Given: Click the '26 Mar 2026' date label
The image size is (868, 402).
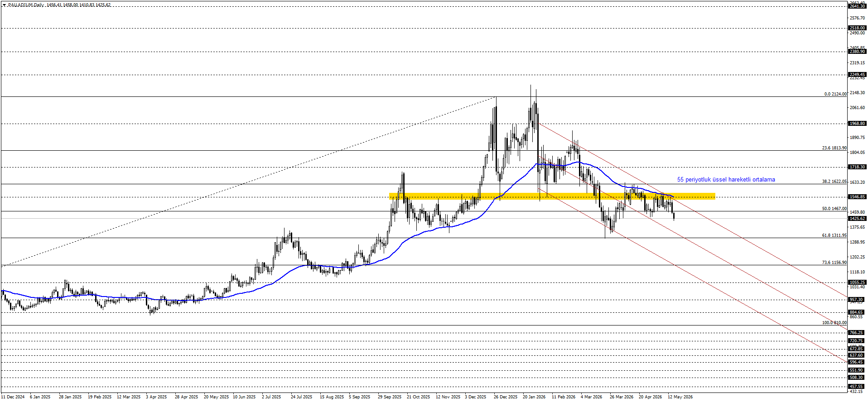Looking at the screenshot, I should 622,397.
